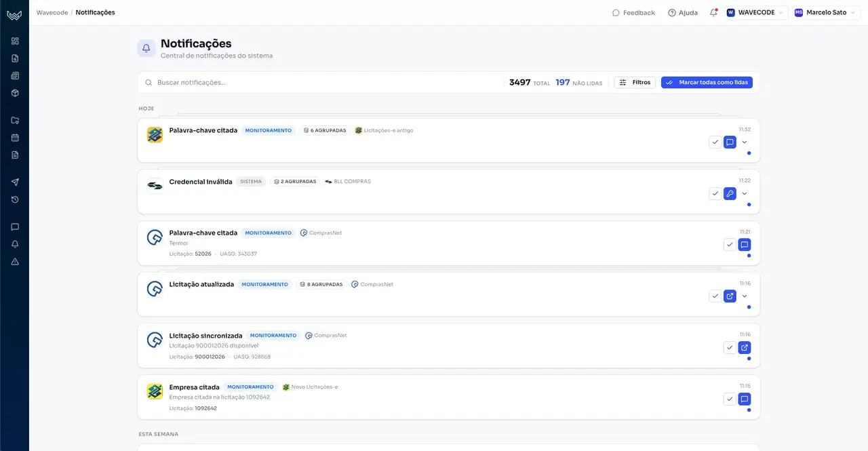This screenshot has width=868, height=451.
Task: Click the SISTEMA tag on Credencial inválida
Action: [x=251, y=182]
